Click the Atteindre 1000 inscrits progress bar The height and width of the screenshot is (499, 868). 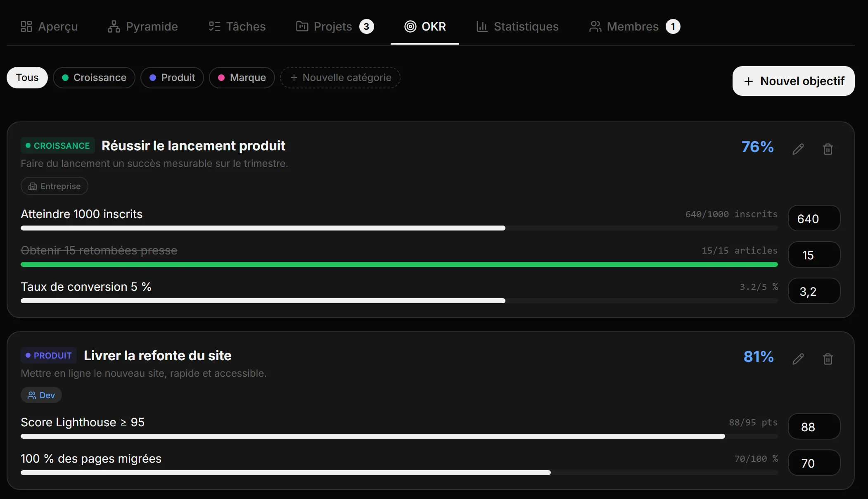tap(399, 228)
